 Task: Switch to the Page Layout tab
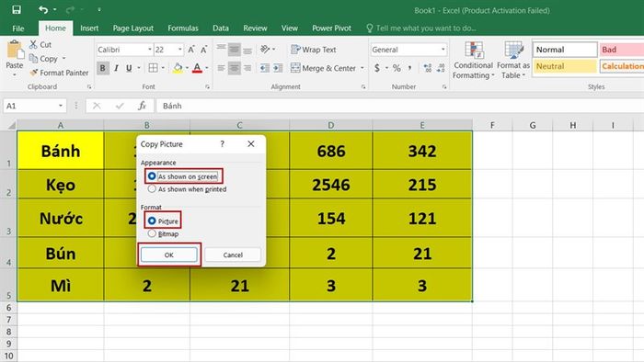133,28
